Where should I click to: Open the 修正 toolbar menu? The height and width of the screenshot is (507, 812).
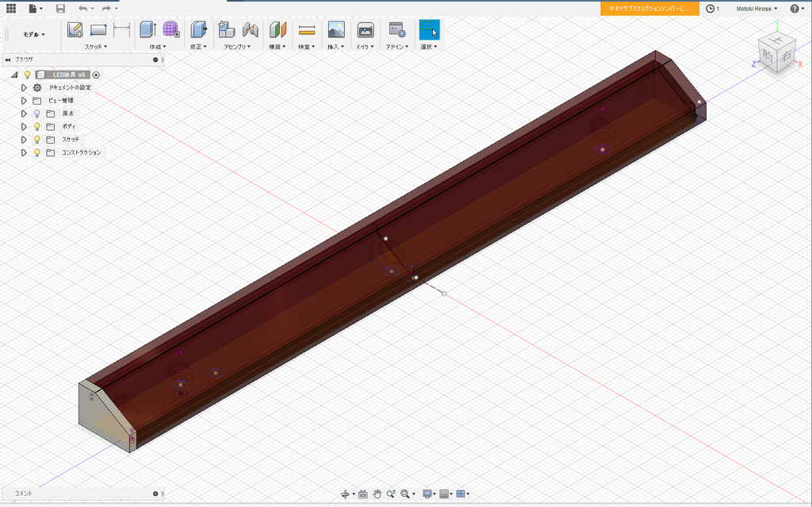(197, 47)
